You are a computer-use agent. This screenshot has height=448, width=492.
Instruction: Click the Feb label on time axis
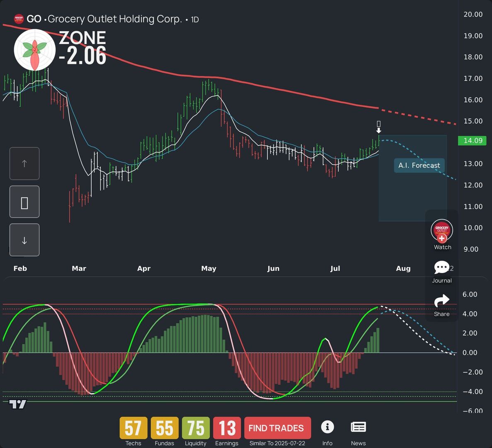[x=20, y=268]
